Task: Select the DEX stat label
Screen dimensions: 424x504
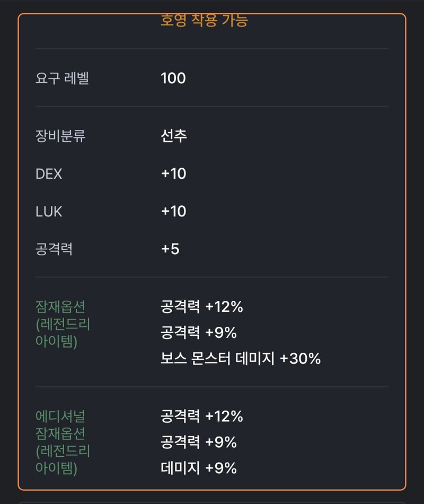Action: click(x=49, y=174)
